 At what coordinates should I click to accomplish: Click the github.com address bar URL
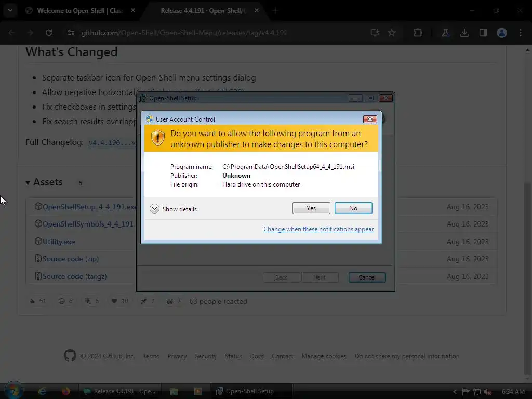[184, 33]
